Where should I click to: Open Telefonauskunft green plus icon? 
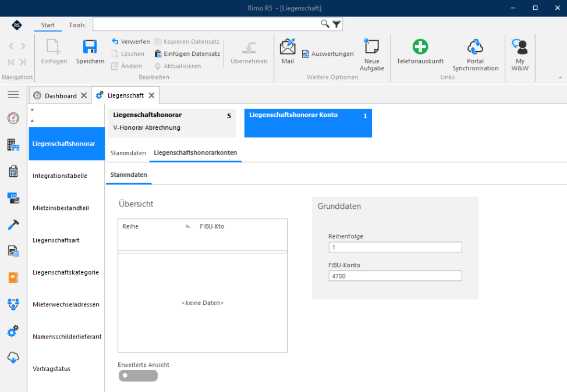click(420, 47)
